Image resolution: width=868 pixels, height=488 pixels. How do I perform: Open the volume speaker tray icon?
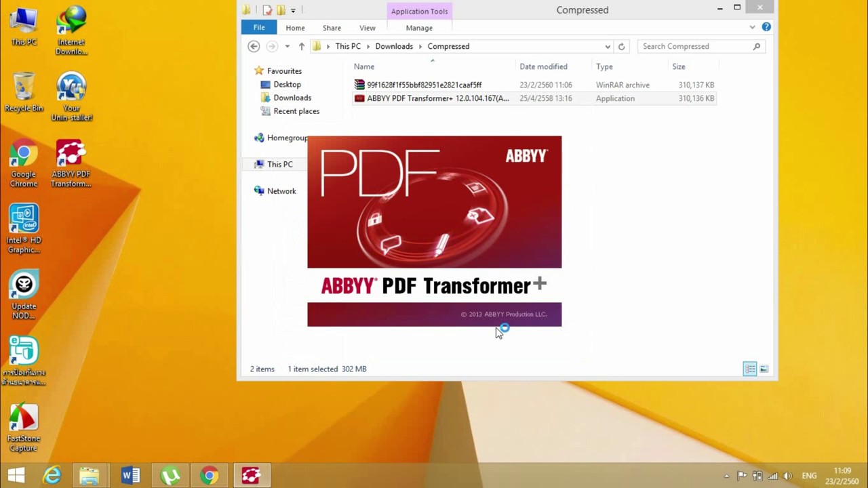[788, 476]
